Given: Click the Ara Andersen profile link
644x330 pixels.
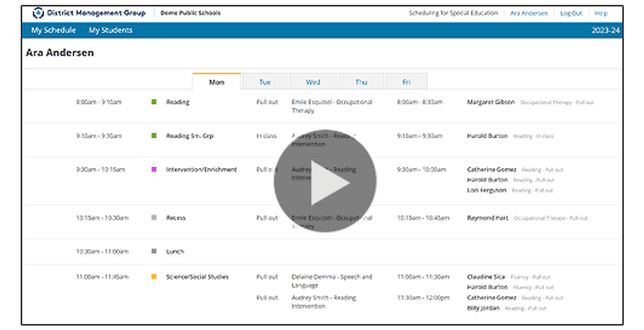Looking at the screenshot, I should tap(530, 13).
